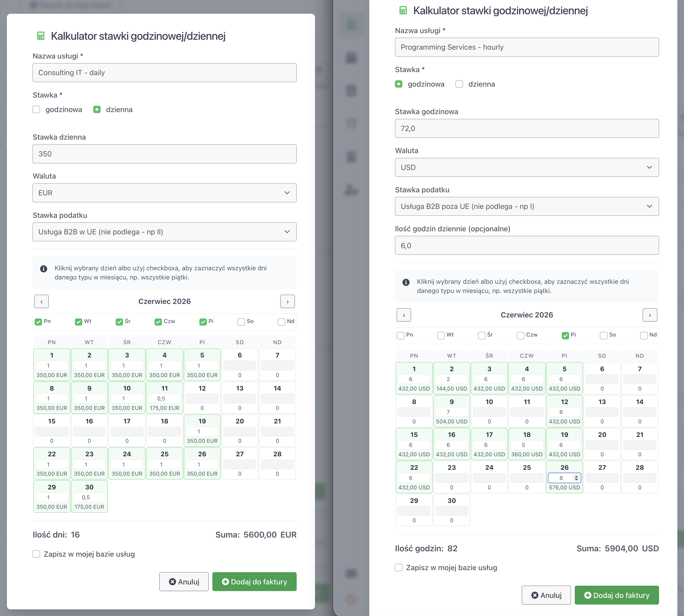Check the Czw weekday checkbox in the USD calendar

(520, 336)
